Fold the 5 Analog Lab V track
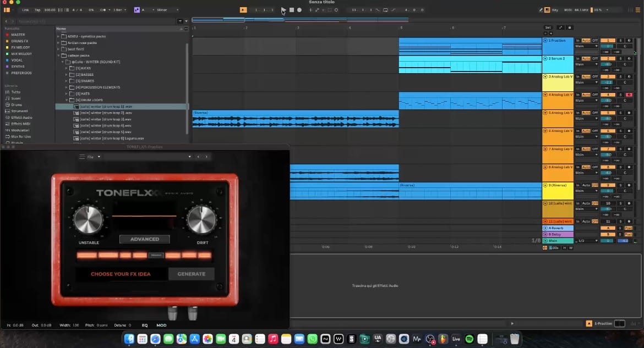Screen dimensions: 644x348 click(545, 113)
